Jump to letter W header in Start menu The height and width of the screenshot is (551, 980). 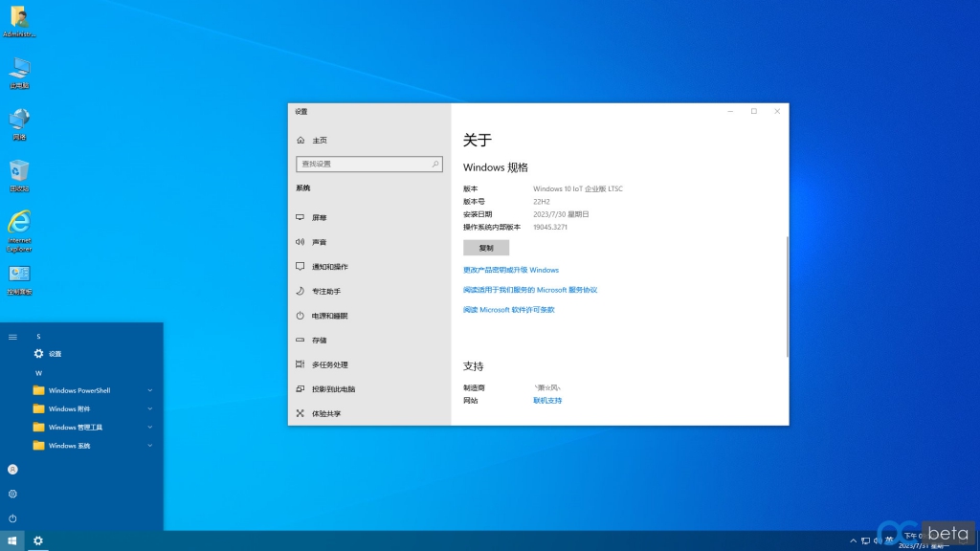click(x=38, y=373)
